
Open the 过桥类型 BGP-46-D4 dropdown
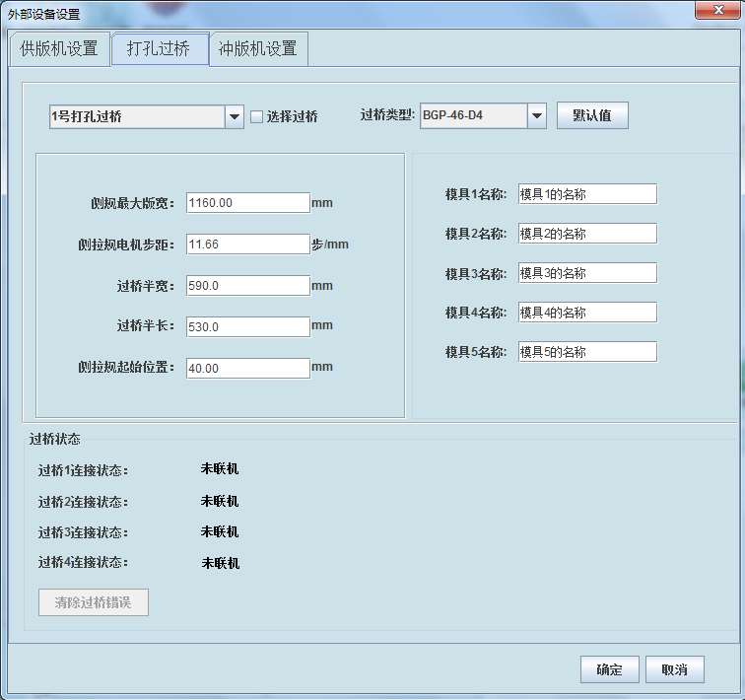(x=536, y=116)
